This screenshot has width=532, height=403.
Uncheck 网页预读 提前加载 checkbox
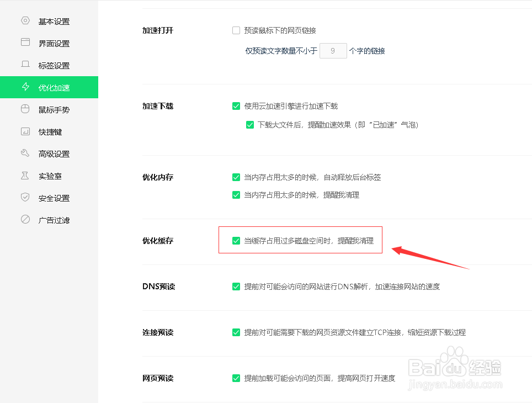point(236,378)
